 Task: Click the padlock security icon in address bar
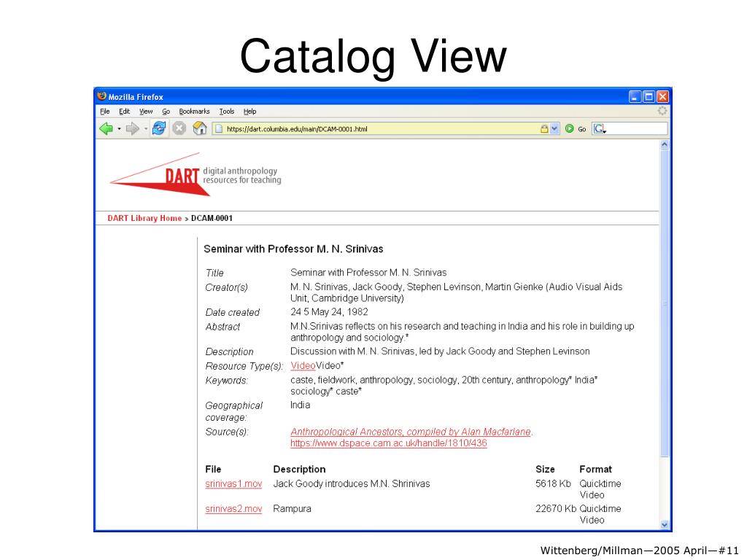click(544, 128)
